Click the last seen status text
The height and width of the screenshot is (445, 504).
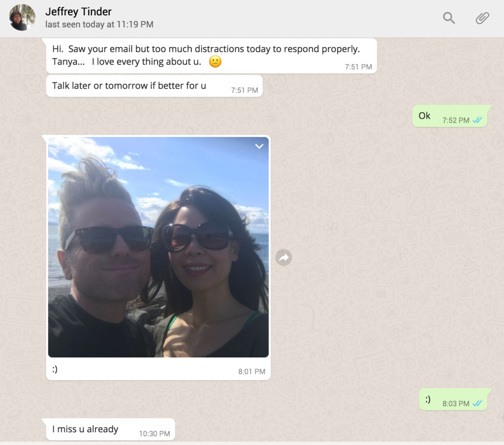(x=99, y=25)
